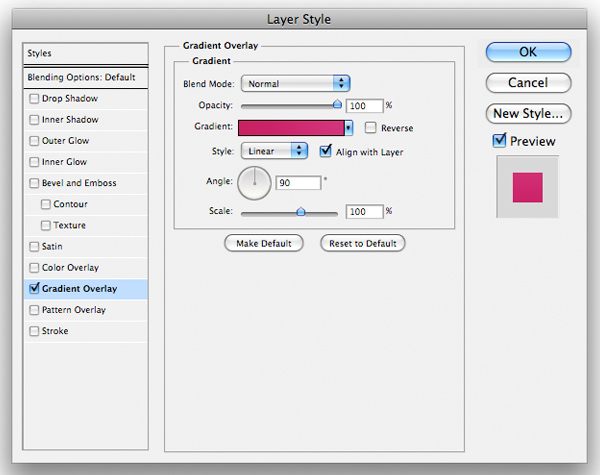600x475 pixels.
Task: Select the Inner Glow style row
Action: (85, 162)
